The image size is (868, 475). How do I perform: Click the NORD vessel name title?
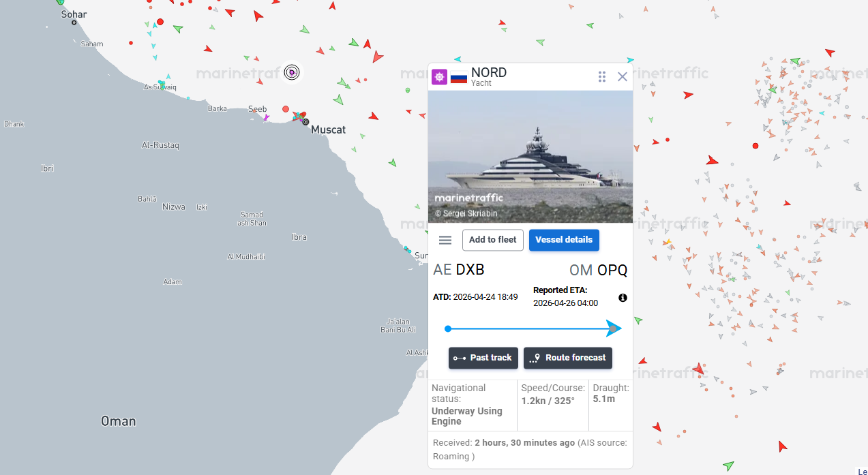click(x=489, y=73)
